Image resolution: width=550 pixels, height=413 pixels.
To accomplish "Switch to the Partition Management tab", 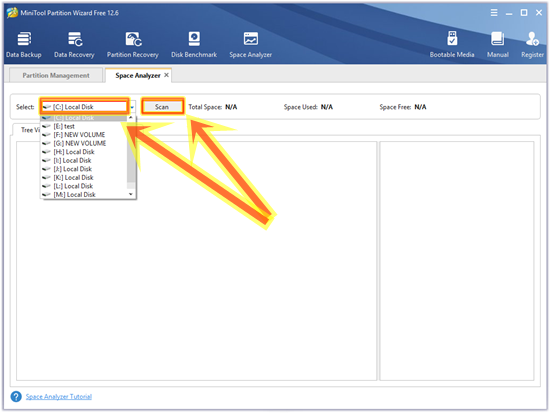I will 56,75.
